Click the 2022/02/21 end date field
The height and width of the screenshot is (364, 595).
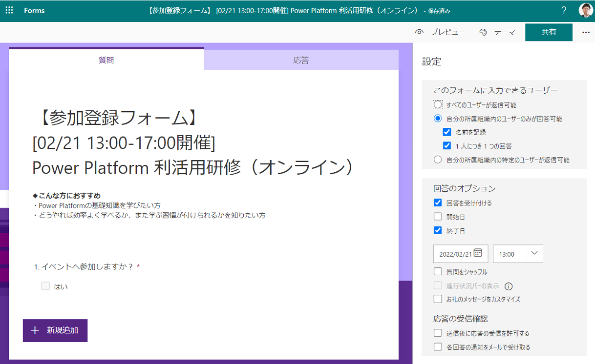[455, 254]
